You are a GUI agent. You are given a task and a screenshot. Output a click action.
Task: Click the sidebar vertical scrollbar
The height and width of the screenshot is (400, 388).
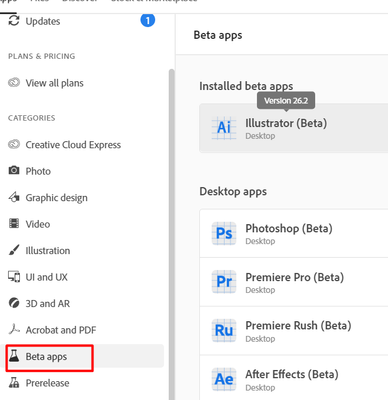[172, 233]
